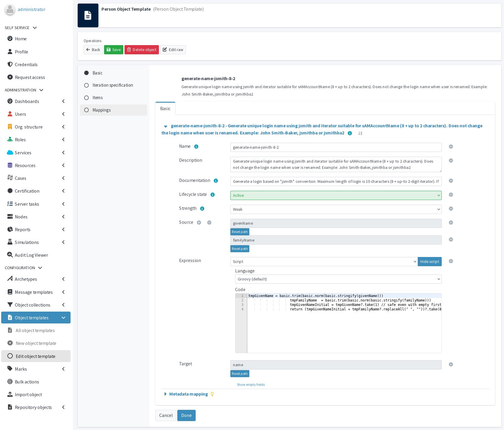Click the administrator avatar image
This screenshot has height=430, width=504.
[10, 9]
